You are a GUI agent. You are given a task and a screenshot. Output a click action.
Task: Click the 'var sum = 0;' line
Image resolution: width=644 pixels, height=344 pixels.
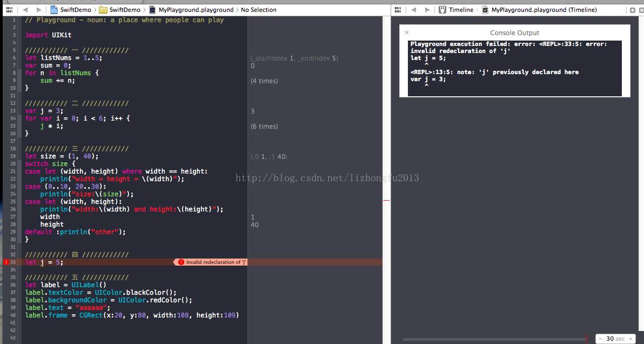click(48, 65)
